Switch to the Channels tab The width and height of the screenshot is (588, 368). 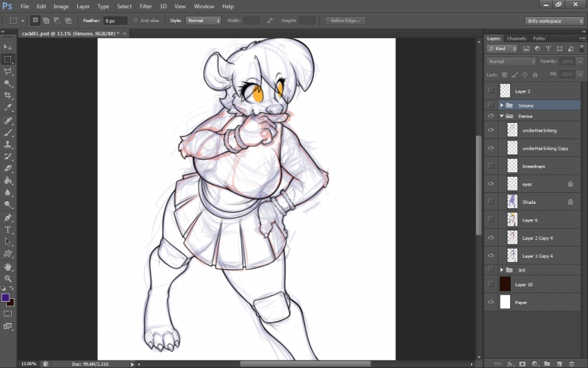point(516,38)
